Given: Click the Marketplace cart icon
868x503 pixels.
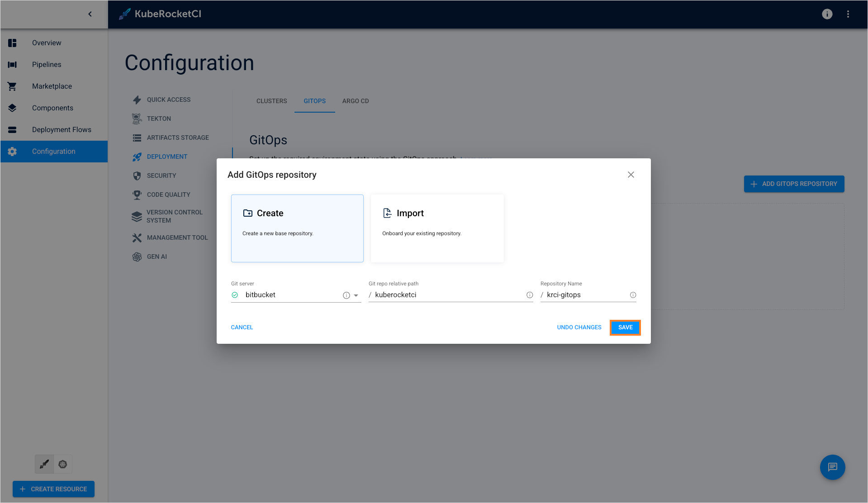Looking at the screenshot, I should tap(12, 86).
